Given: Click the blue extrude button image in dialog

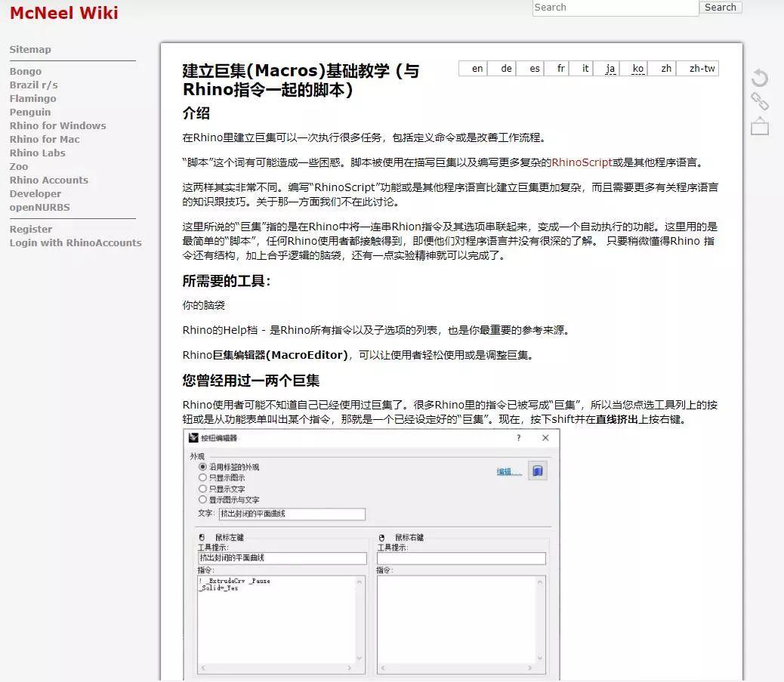Looking at the screenshot, I should (x=538, y=471).
